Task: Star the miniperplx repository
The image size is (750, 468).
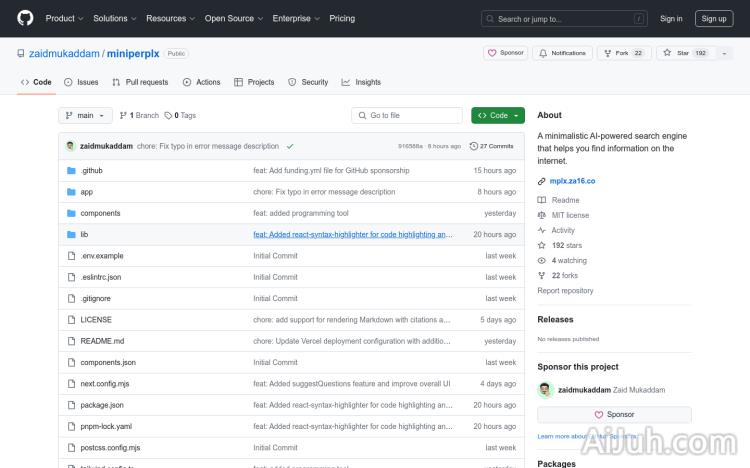Action: tap(678, 53)
